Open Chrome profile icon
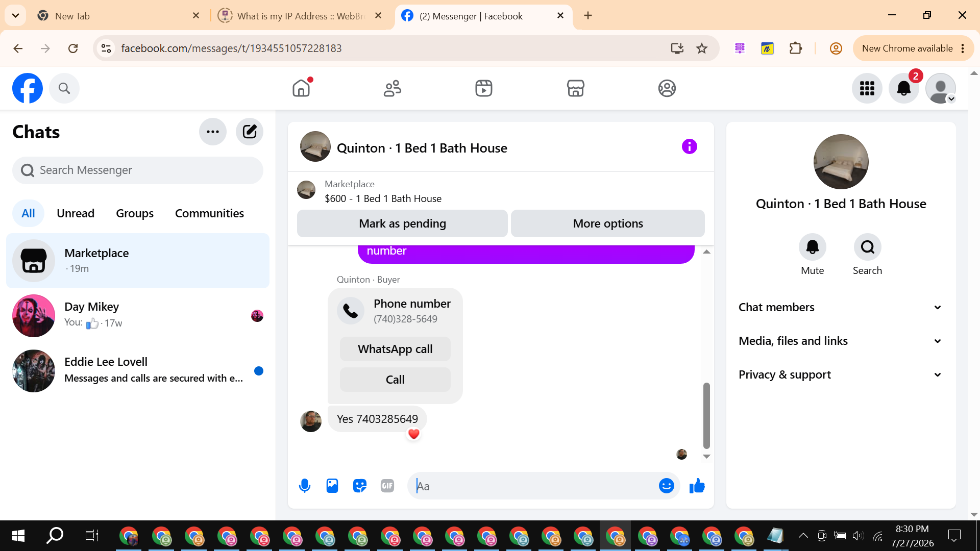The height and width of the screenshot is (551, 980). coord(836,48)
